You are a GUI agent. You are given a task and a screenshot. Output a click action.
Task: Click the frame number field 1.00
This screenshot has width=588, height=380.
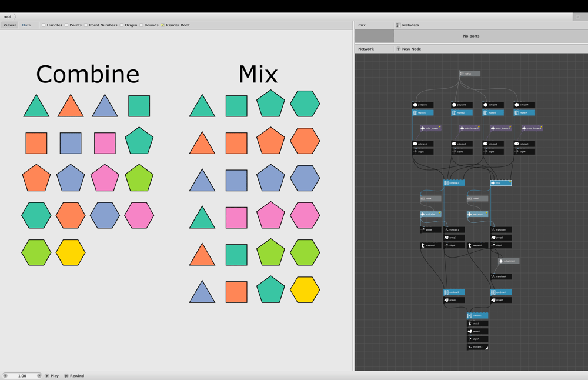coord(22,375)
